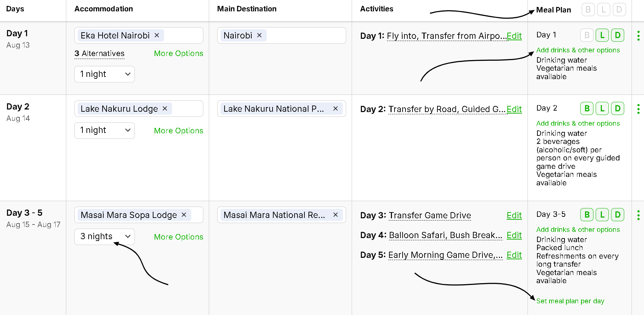Click the Eka Hotel accommodation input field
The height and width of the screenshot is (315, 644).
tap(182, 36)
